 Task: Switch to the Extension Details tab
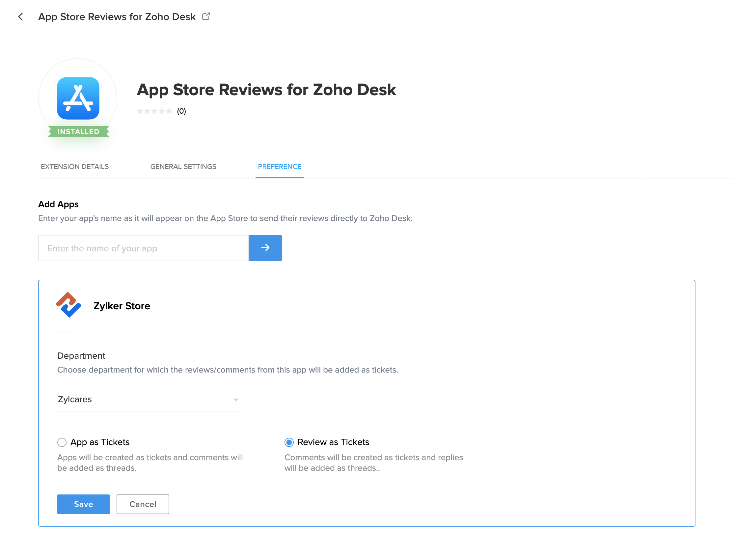pyautogui.click(x=75, y=167)
